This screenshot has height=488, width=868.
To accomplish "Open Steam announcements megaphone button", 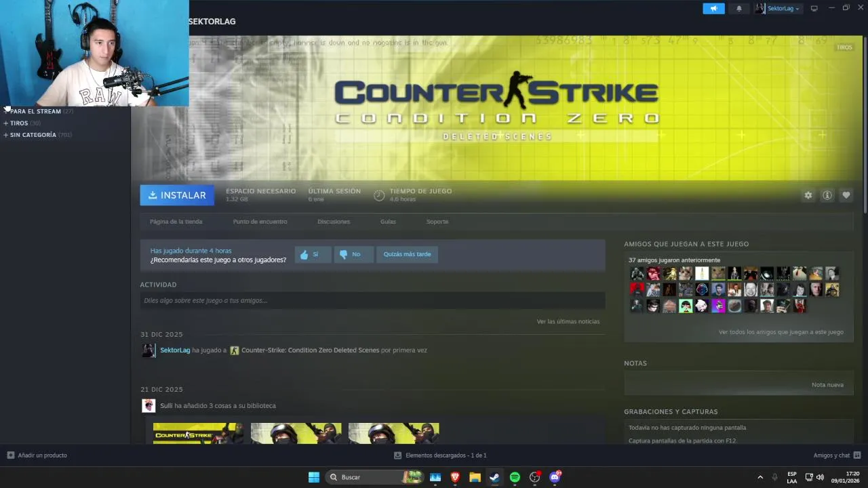I will [x=713, y=8].
